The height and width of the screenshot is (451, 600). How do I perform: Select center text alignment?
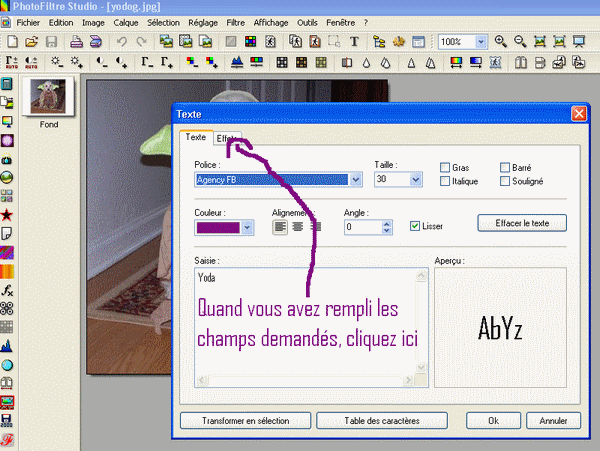(298, 227)
